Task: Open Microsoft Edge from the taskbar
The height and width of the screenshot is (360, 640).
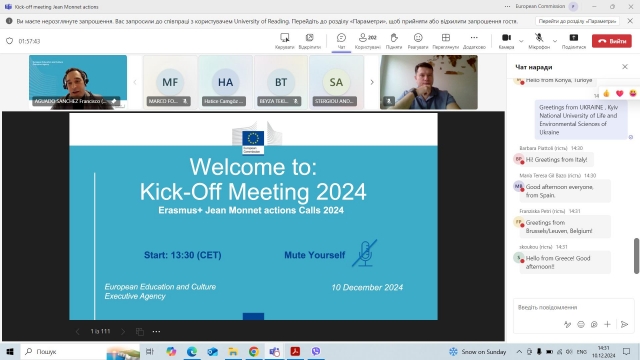Action: 192,351
